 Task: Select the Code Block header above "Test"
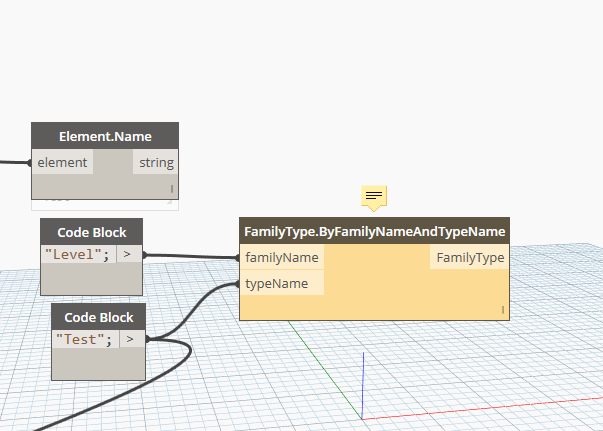click(99, 317)
